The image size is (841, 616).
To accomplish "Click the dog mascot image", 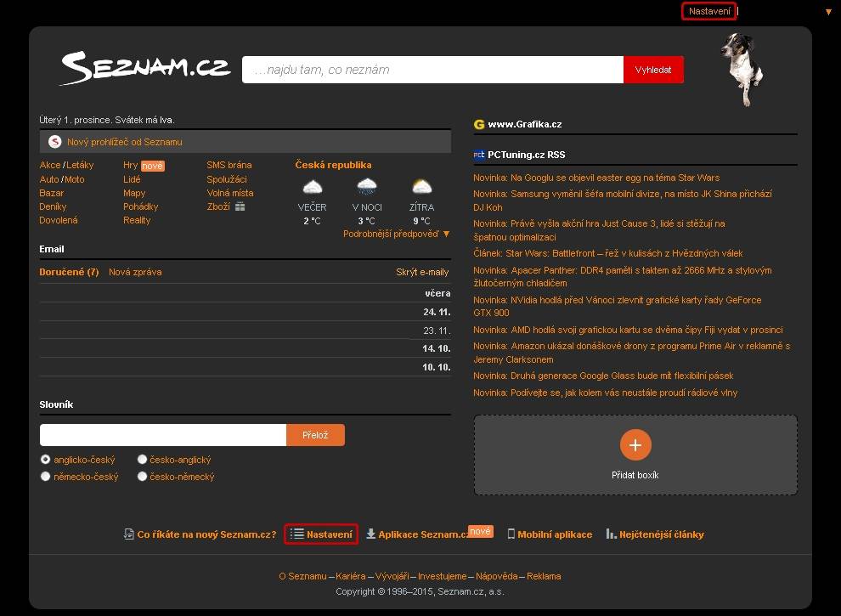I will [742, 70].
